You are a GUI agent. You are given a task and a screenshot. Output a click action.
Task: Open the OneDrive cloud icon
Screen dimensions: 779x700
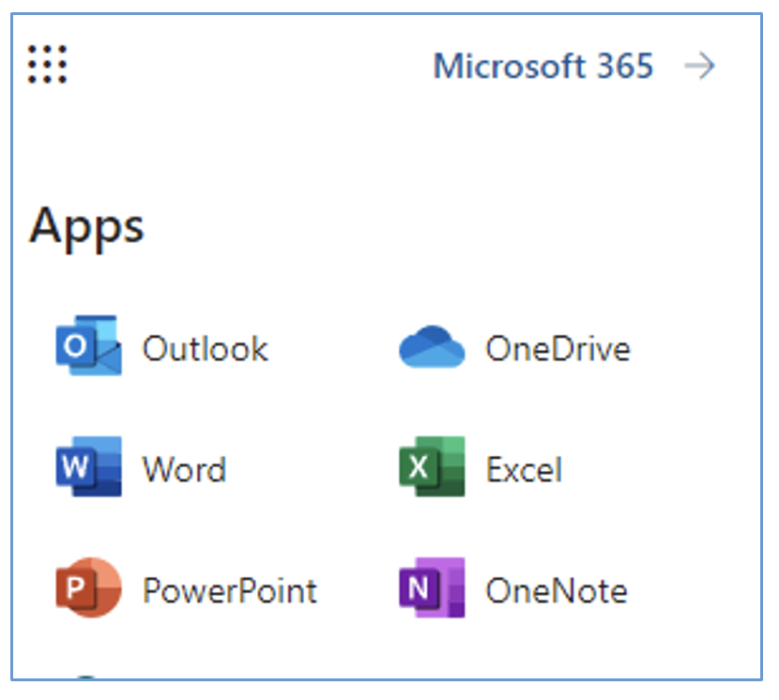pyautogui.click(x=433, y=346)
